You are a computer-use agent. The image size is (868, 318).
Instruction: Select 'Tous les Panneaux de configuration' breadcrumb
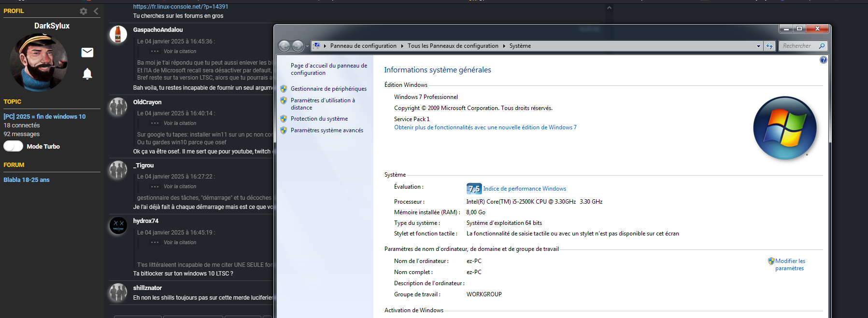453,46
